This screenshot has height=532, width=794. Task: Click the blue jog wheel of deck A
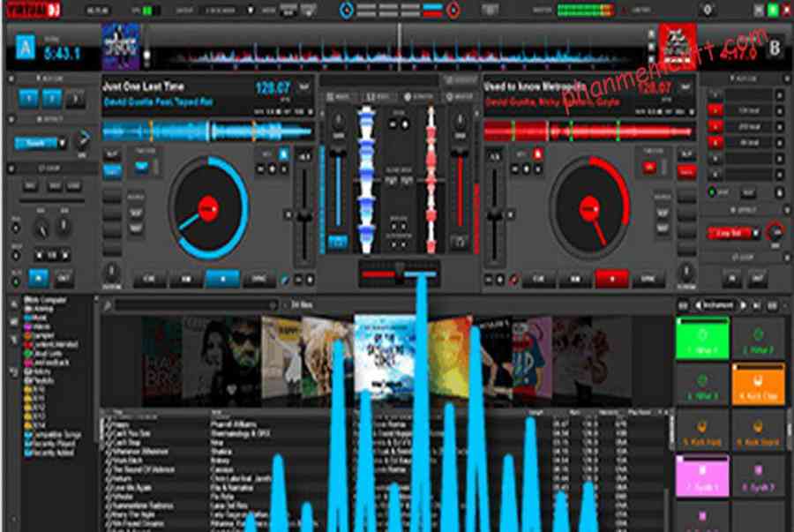(x=208, y=208)
